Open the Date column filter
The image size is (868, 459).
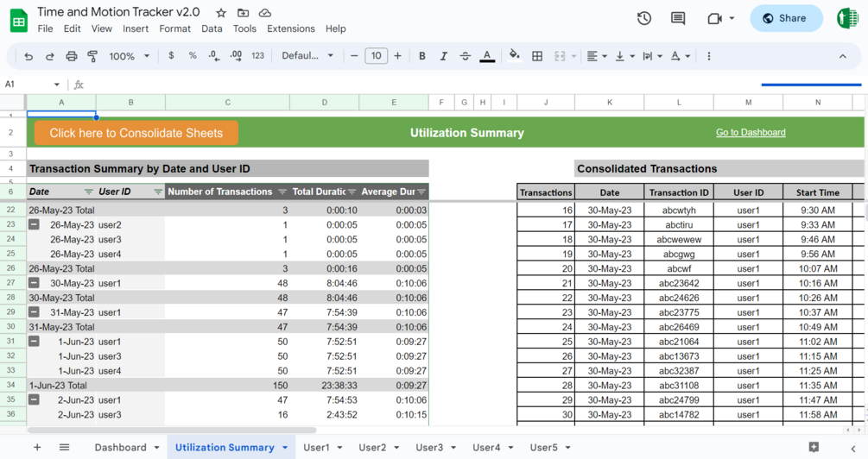pyautogui.click(x=89, y=192)
